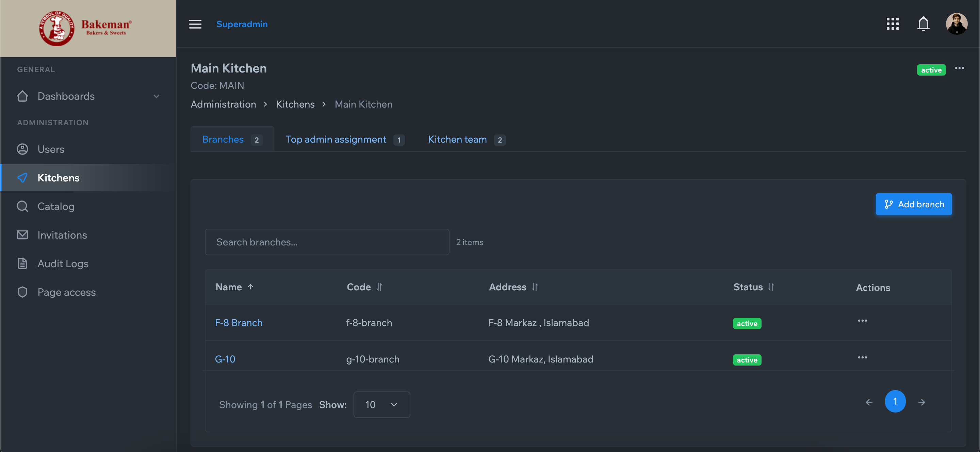Open the notifications bell

click(923, 24)
